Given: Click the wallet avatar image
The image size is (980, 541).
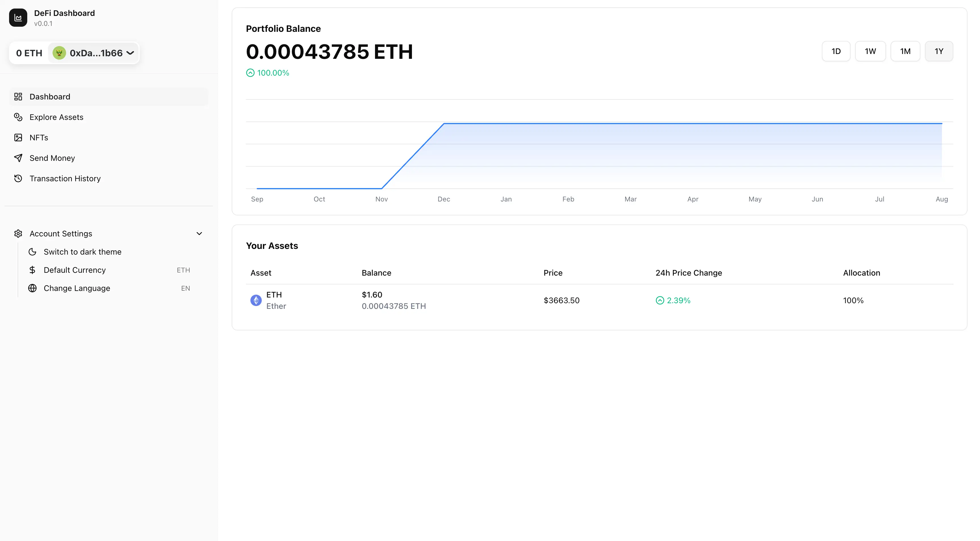Looking at the screenshot, I should click(x=59, y=53).
